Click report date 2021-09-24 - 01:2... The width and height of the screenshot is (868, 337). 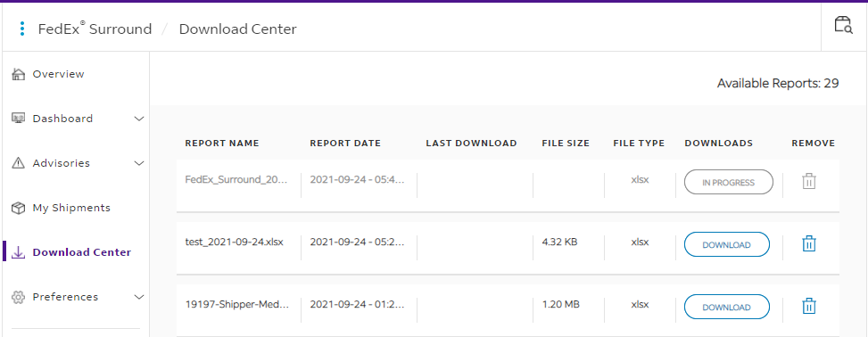point(357,304)
